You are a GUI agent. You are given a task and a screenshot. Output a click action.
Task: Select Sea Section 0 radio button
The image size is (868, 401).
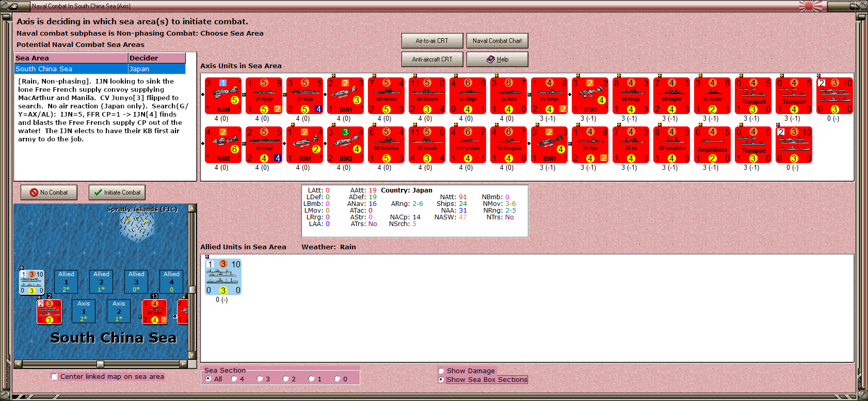click(337, 379)
